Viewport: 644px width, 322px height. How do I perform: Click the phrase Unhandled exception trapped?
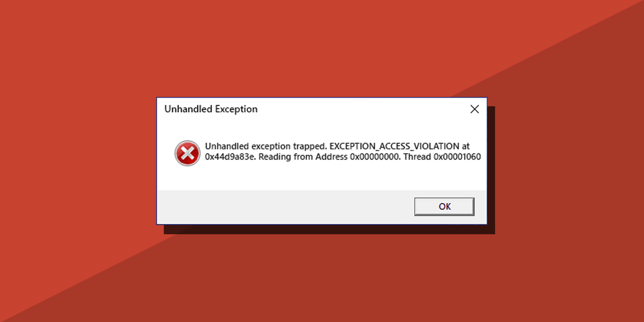tap(266, 146)
